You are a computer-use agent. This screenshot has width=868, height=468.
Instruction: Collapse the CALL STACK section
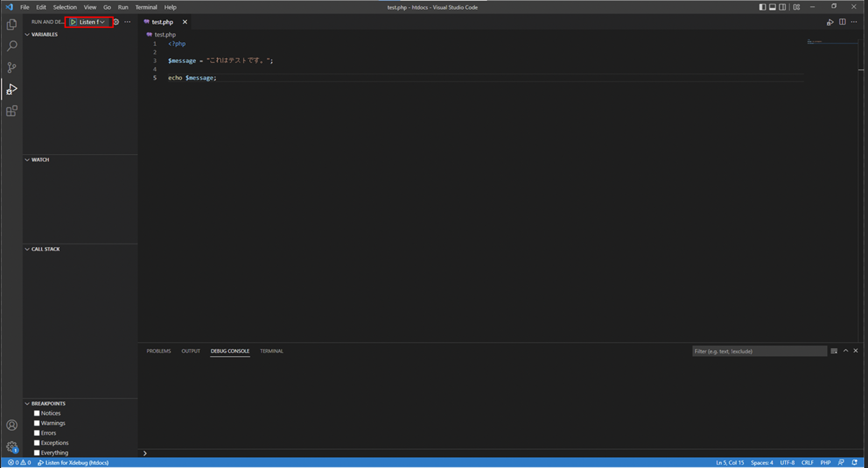45,249
